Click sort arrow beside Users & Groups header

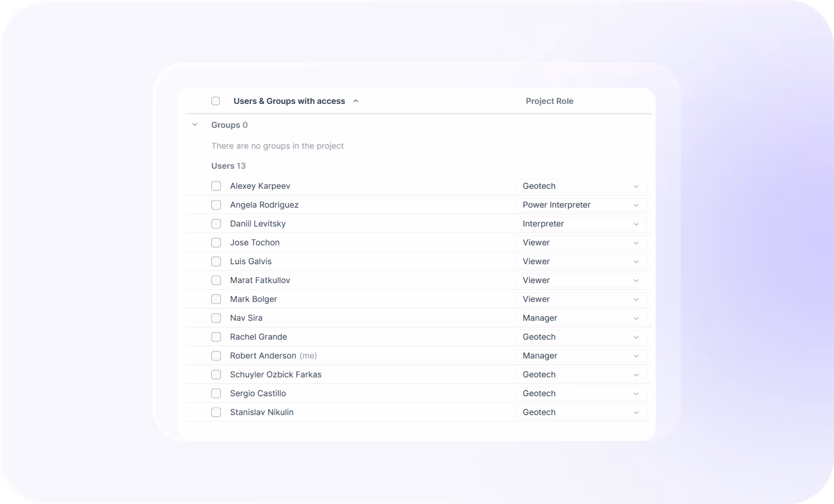356,101
